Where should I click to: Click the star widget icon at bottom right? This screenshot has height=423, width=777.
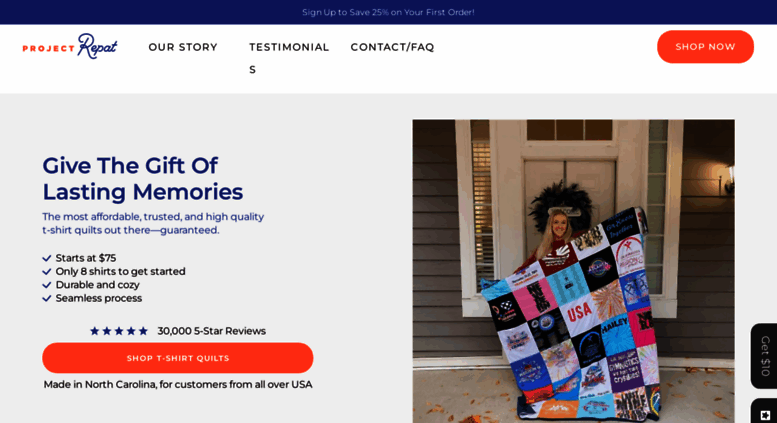click(x=765, y=414)
